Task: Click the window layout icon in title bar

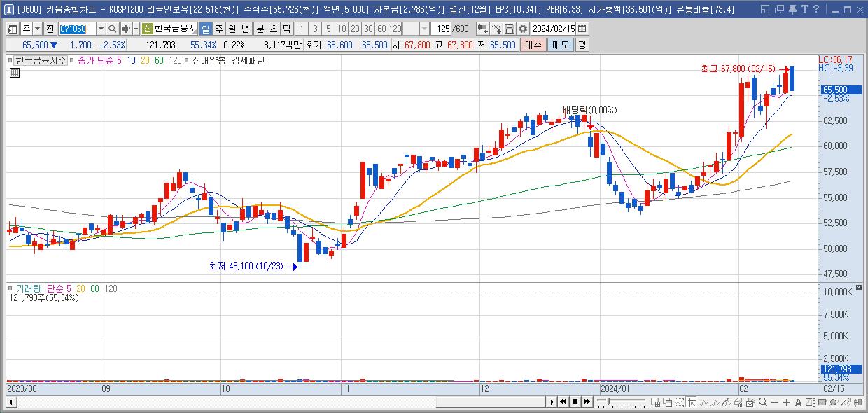Action: pos(764,9)
